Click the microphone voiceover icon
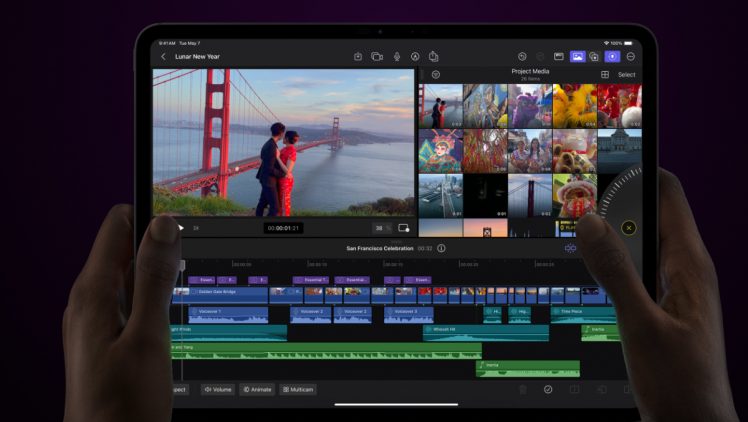748x422 pixels. [x=397, y=57]
